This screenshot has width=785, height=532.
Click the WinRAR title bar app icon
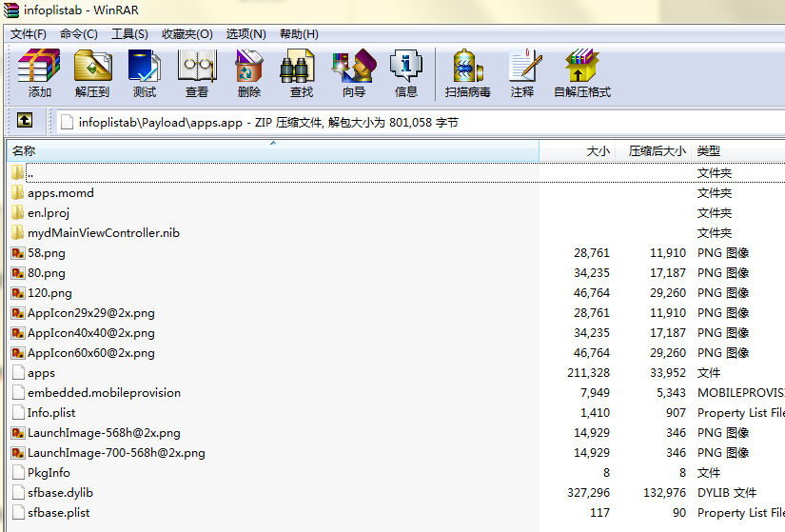(11, 10)
